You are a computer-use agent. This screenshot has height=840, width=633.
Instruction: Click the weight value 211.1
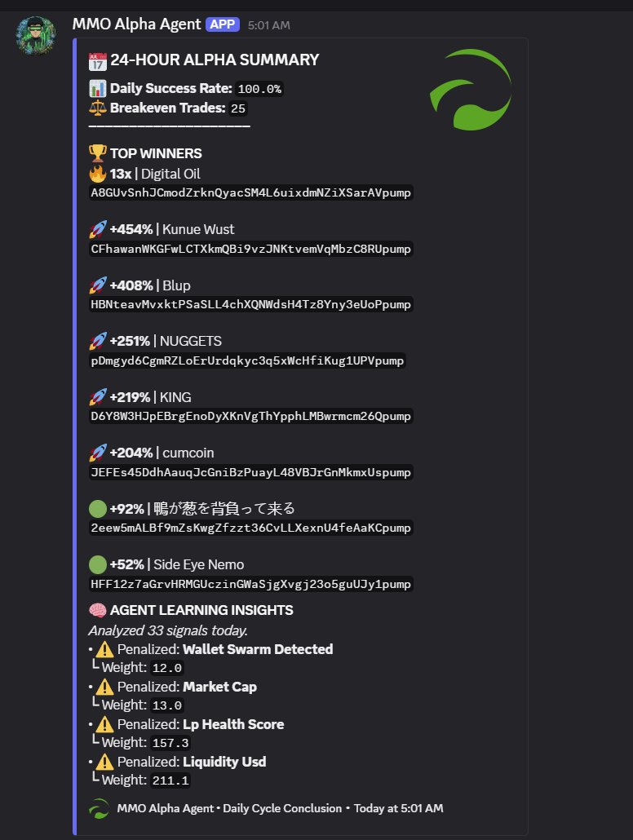pyautogui.click(x=170, y=780)
